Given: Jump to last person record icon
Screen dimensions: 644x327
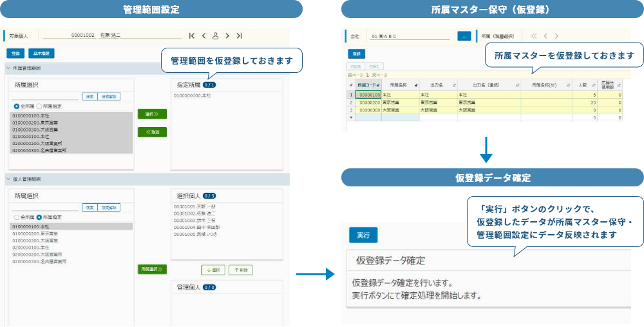Looking at the screenshot, I should (x=239, y=35).
